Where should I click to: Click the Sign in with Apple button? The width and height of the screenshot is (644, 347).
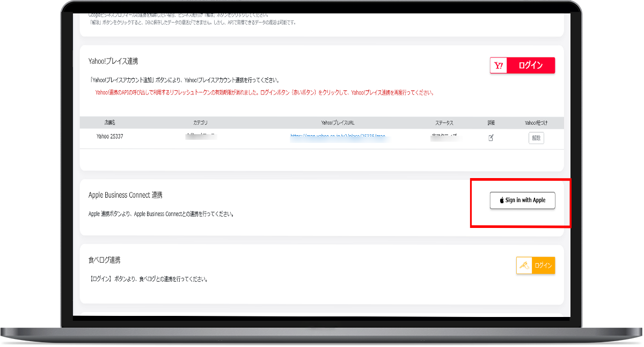(522, 201)
